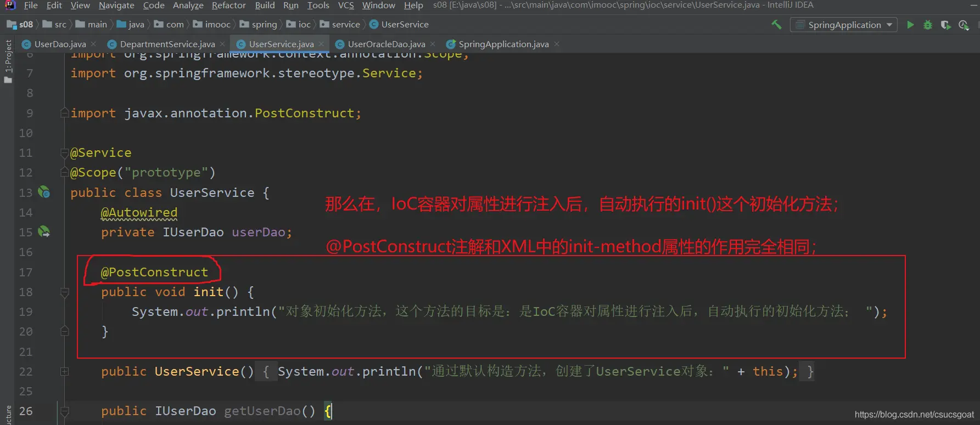
Task: Click Spring bean gutter icon on line 13
Action: (x=44, y=192)
